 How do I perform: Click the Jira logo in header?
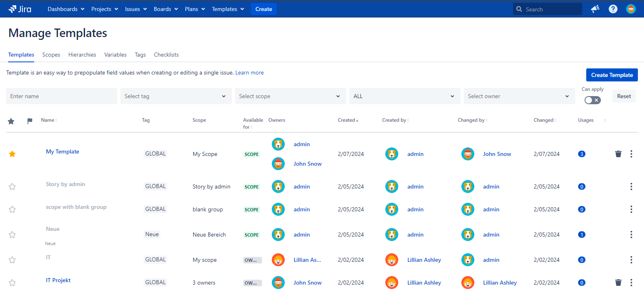click(20, 9)
